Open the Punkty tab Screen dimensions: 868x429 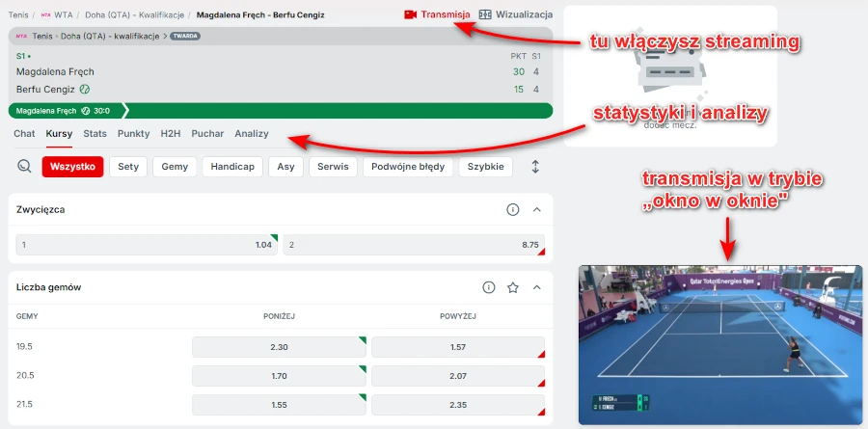coord(133,133)
